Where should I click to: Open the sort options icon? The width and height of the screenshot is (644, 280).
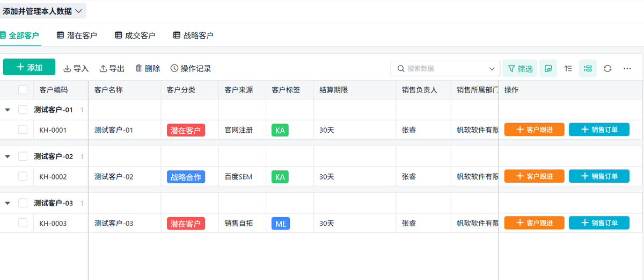568,69
